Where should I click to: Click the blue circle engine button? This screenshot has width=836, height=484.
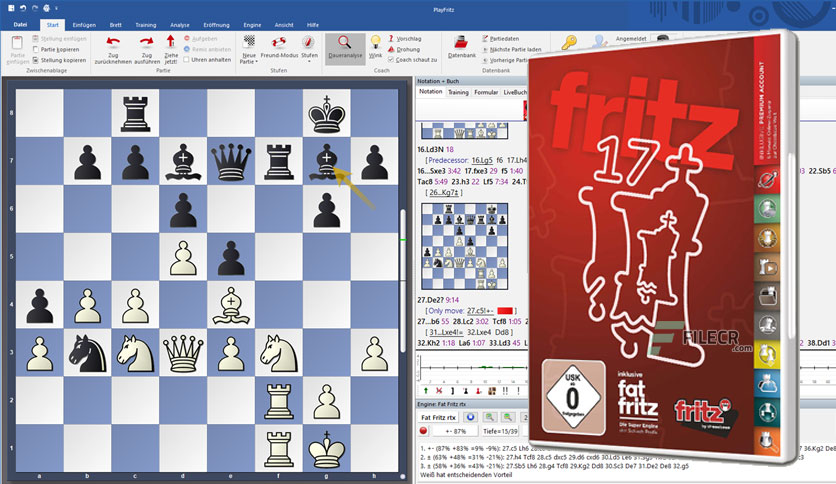(470, 417)
